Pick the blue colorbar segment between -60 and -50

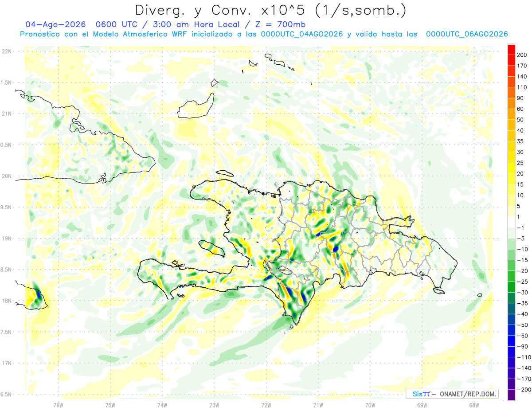pyautogui.click(x=511, y=330)
